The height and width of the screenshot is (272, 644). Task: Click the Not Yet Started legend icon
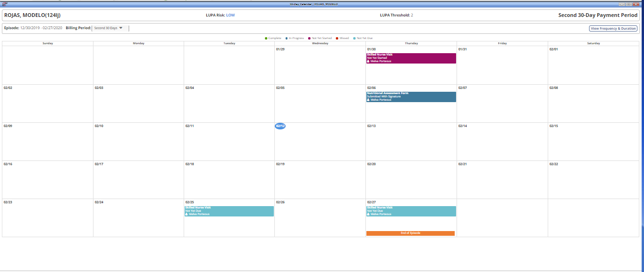309,38
